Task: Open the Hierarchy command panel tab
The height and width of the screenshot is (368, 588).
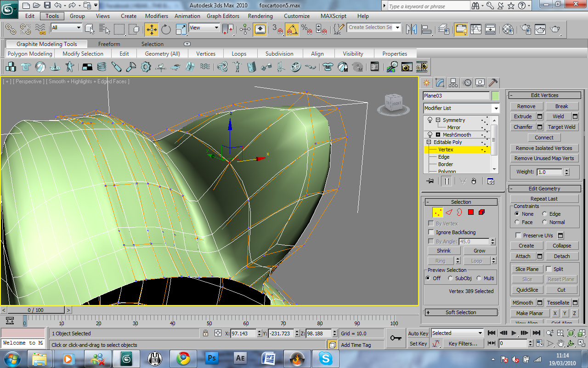Action: coord(453,83)
